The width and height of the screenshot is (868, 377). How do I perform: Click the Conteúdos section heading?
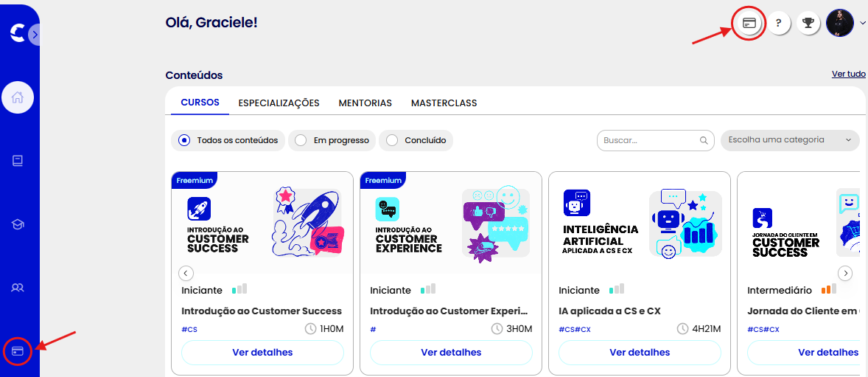pos(194,75)
